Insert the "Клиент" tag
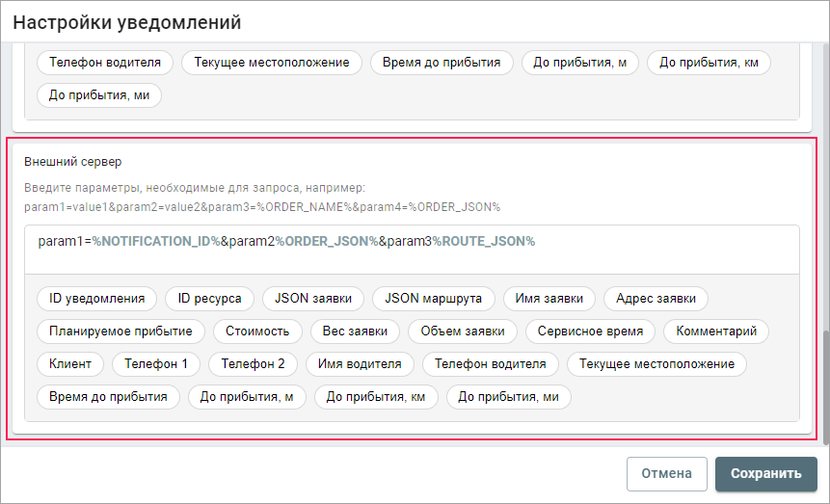 coord(70,364)
